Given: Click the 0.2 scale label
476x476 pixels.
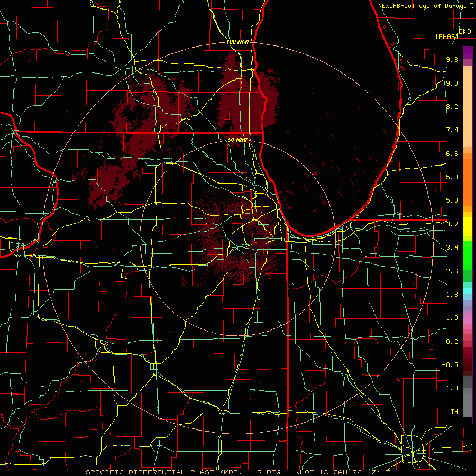Looking at the screenshot, I should [452, 341].
